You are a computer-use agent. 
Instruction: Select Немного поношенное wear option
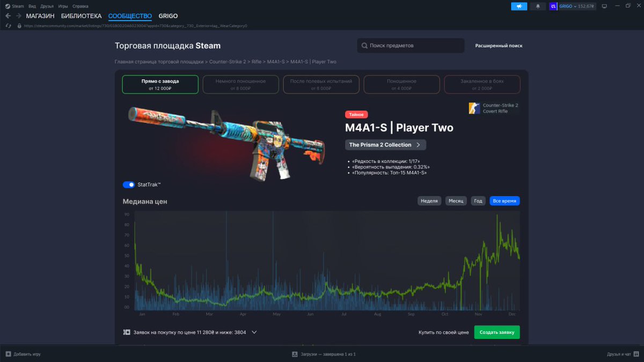point(240,84)
